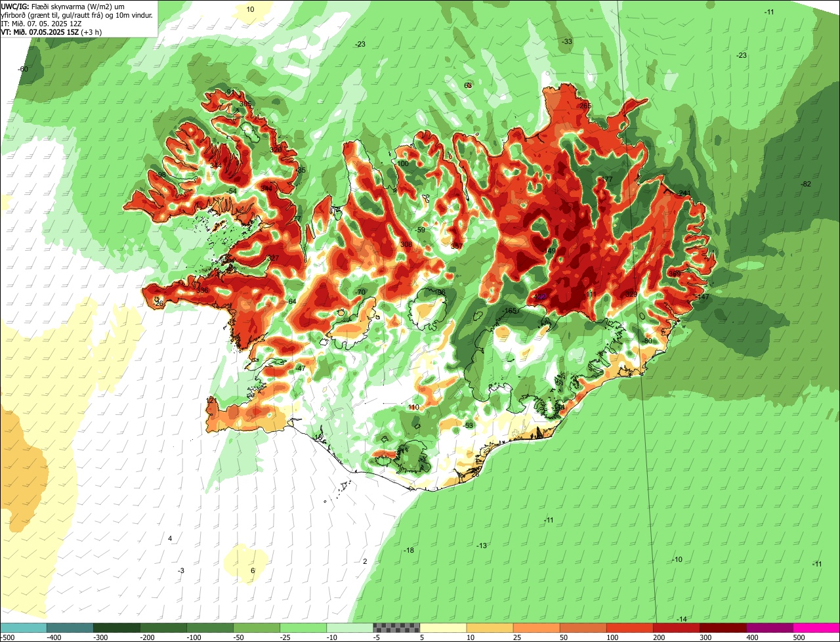Click the '-54' value on the map
Screen dimensions: 840x642
[231, 191]
